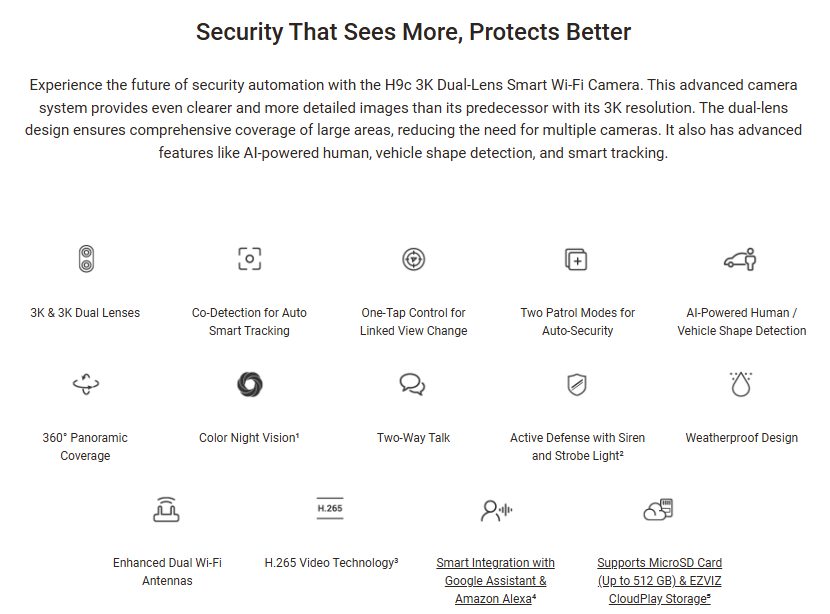Click the 'H.265 Video Technology' caption
The height and width of the screenshot is (614, 830).
[331, 563]
